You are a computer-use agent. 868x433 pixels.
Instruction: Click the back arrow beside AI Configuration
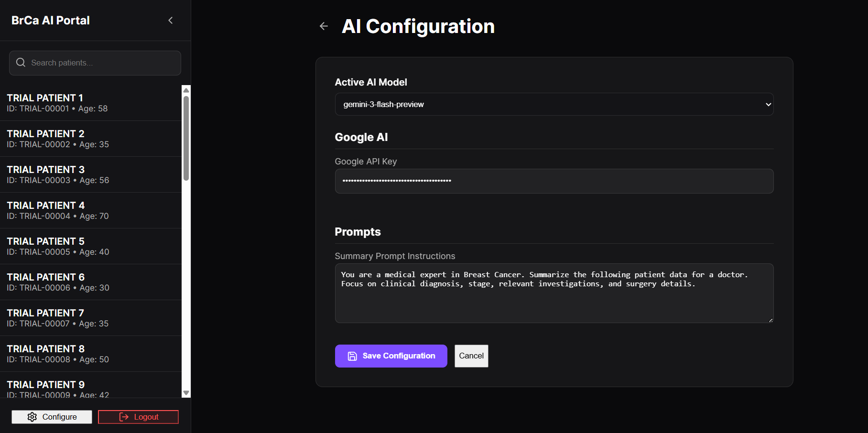[324, 26]
